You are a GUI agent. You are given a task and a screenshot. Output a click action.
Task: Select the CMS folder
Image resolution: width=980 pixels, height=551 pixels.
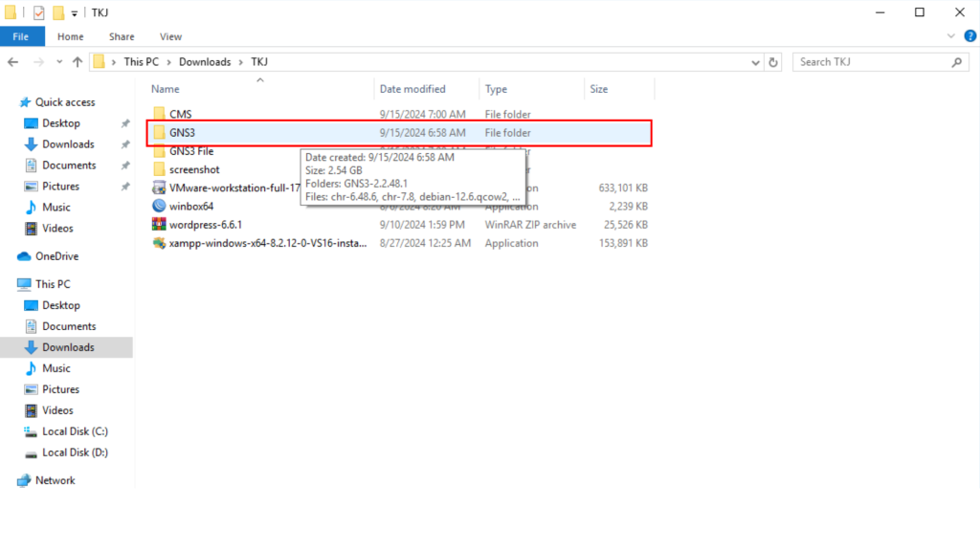[x=180, y=114]
